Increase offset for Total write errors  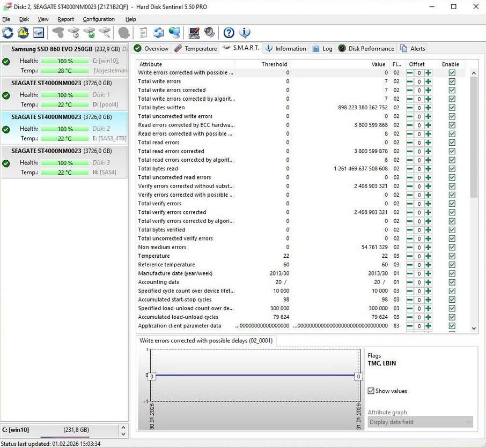pos(428,81)
